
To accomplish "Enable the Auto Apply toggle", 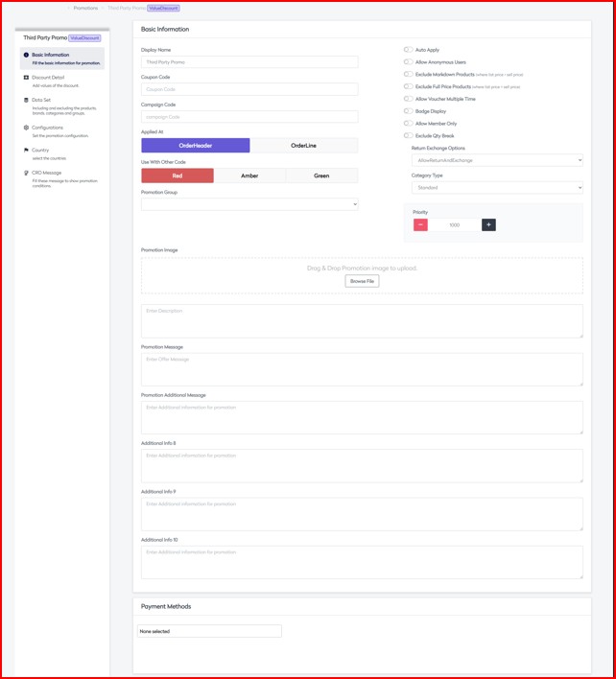I will click(408, 50).
